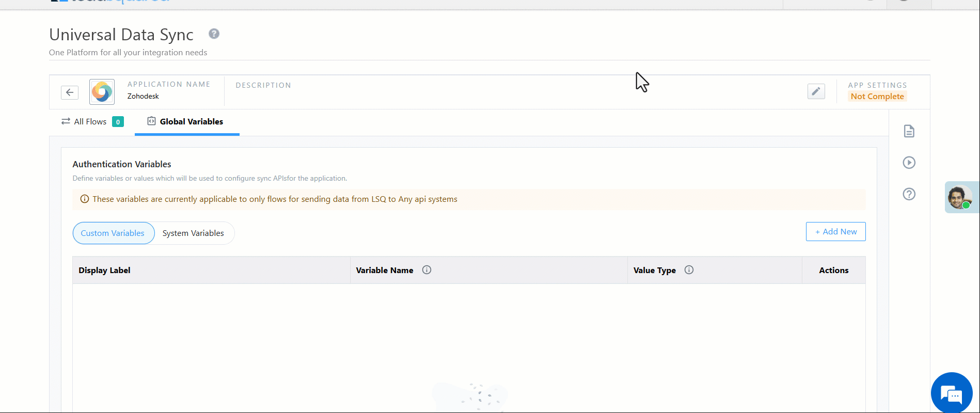This screenshot has height=413, width=980.
Task: Click the + Add New button
Action: pyautogui.click(x=835, y=232)
